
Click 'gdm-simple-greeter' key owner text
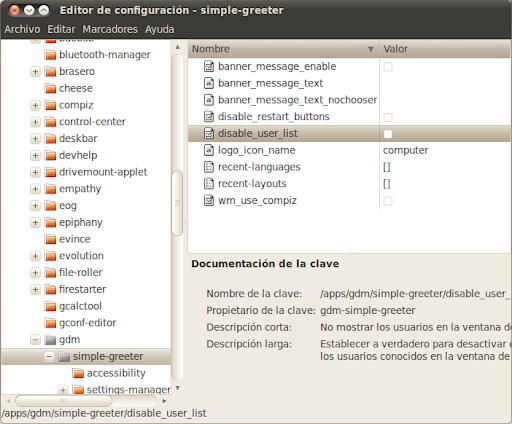point(368,311)
